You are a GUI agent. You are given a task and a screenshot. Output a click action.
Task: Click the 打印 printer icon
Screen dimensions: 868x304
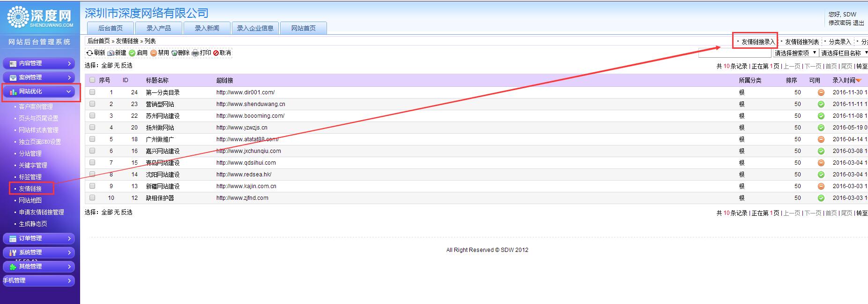click(x=195, y=53)
